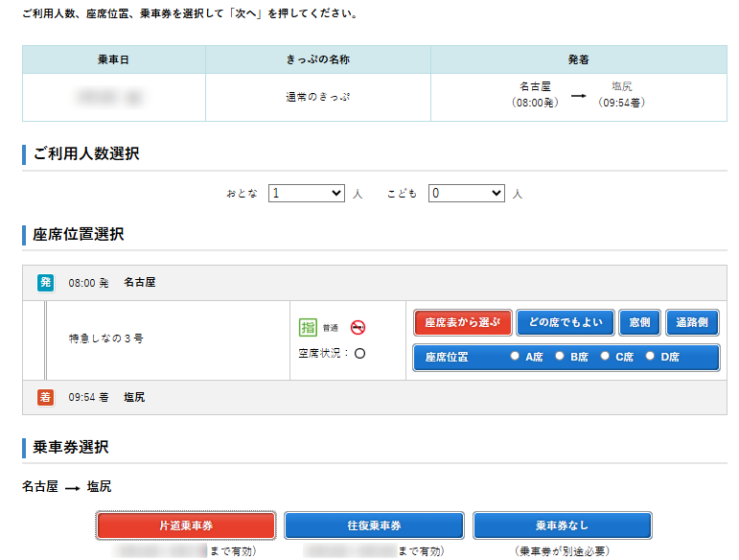Select the D席 seat radio button

coord(650,357)
